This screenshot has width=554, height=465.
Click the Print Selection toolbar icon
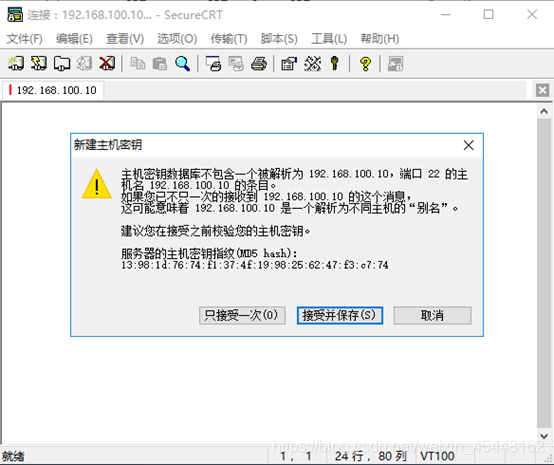click(236, 64)
